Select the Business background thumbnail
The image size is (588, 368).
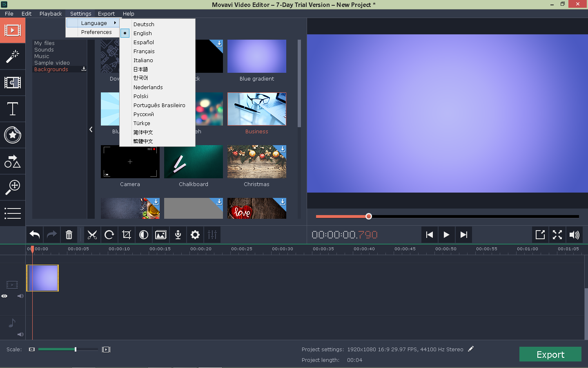click(x=257, y=109)
